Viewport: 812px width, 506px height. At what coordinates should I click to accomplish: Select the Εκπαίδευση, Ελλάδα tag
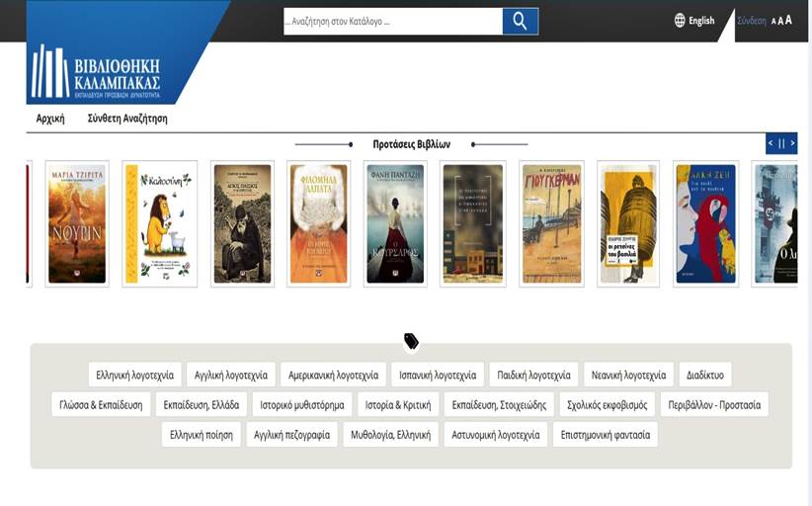point(202,404)
